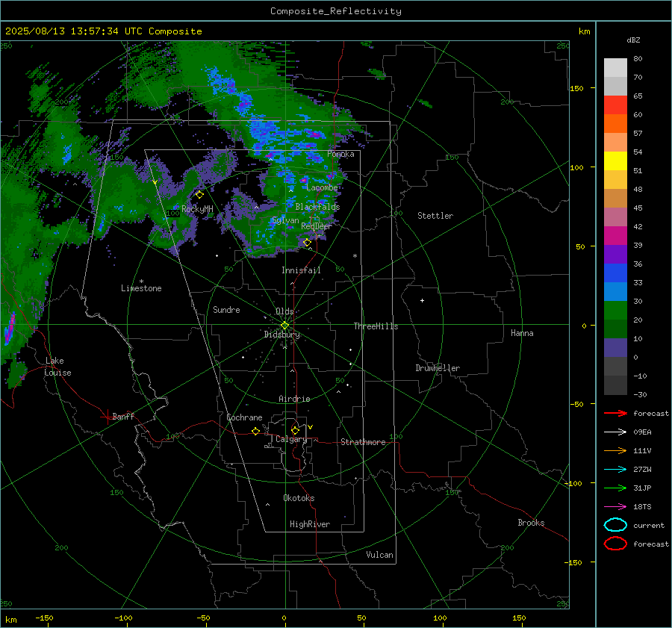Image resolution: width=672 pixels, height=628 pixels.
Task: Click the Composite_Reflectivity title
Action: click(x=336, y=11)
